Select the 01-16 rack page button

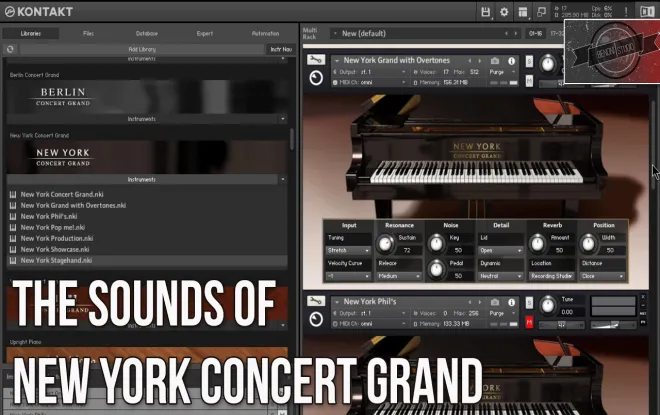point(535,33)
